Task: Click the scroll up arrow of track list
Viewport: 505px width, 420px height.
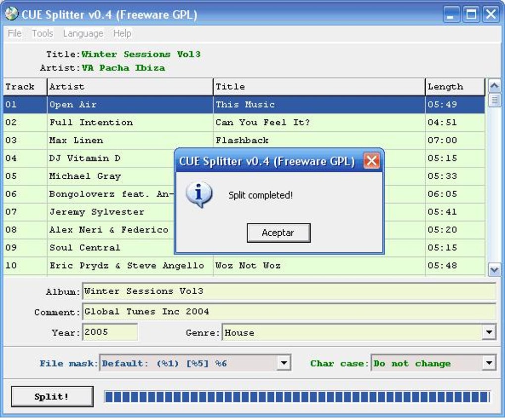Action: (x=494, y=86)
